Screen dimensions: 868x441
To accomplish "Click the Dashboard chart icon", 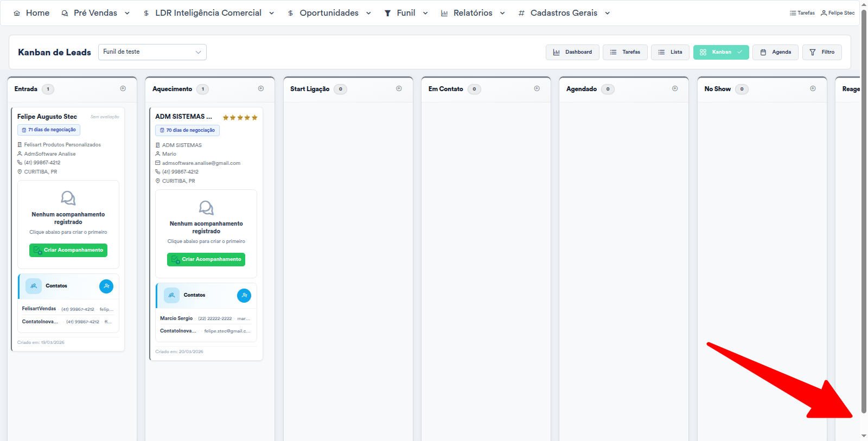I will 556,52.
